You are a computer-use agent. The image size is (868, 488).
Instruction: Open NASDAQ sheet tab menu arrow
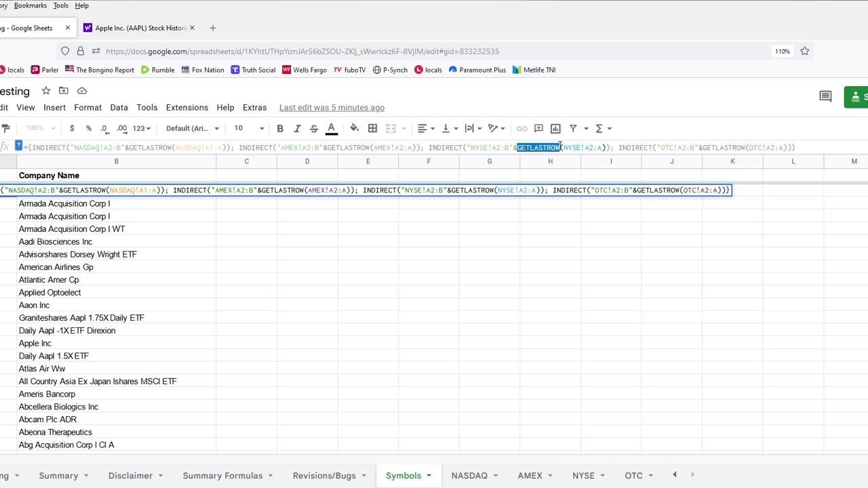point(495,476)
